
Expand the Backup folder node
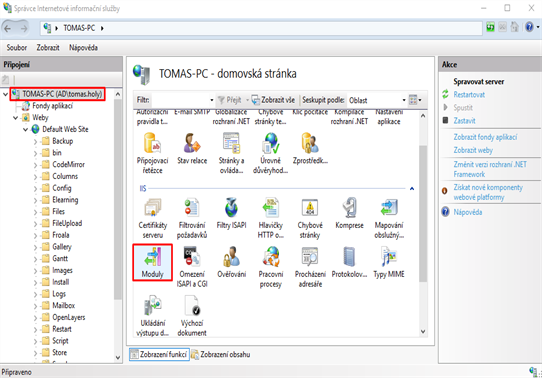pyautogui.click(x=36, y=142)
